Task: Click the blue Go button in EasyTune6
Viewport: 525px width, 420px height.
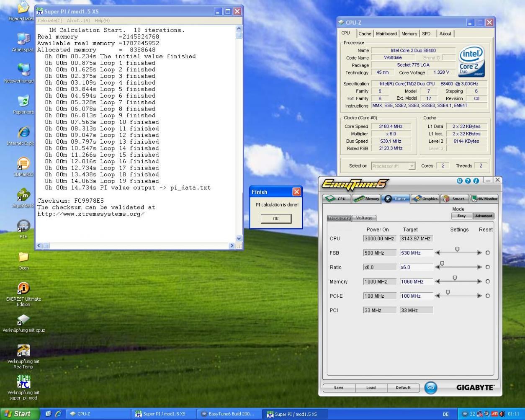Action: (x=430, y=388)
